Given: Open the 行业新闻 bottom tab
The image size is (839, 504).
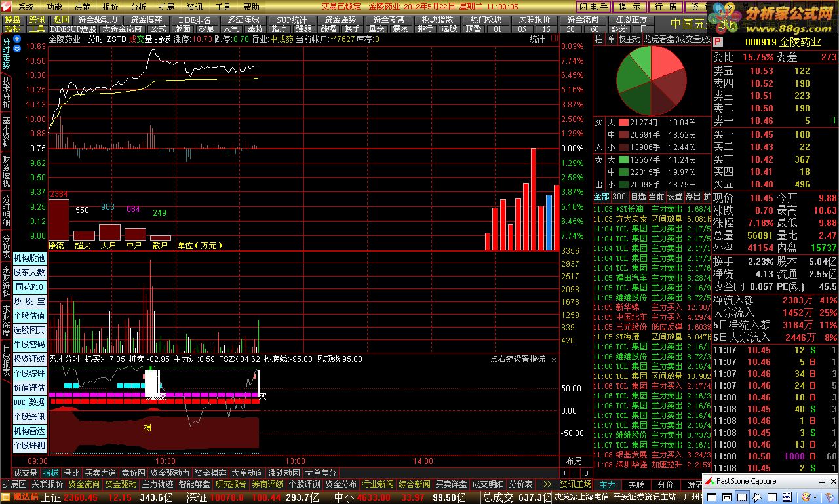Looking at the screenshot, I should point(378,484).
